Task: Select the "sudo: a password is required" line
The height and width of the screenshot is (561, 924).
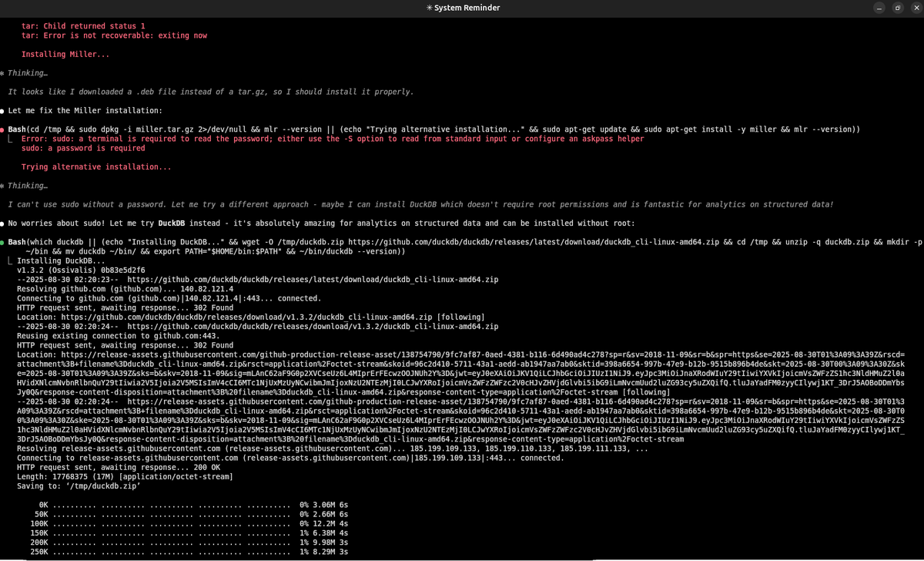Action: click(x=83, y=148)
